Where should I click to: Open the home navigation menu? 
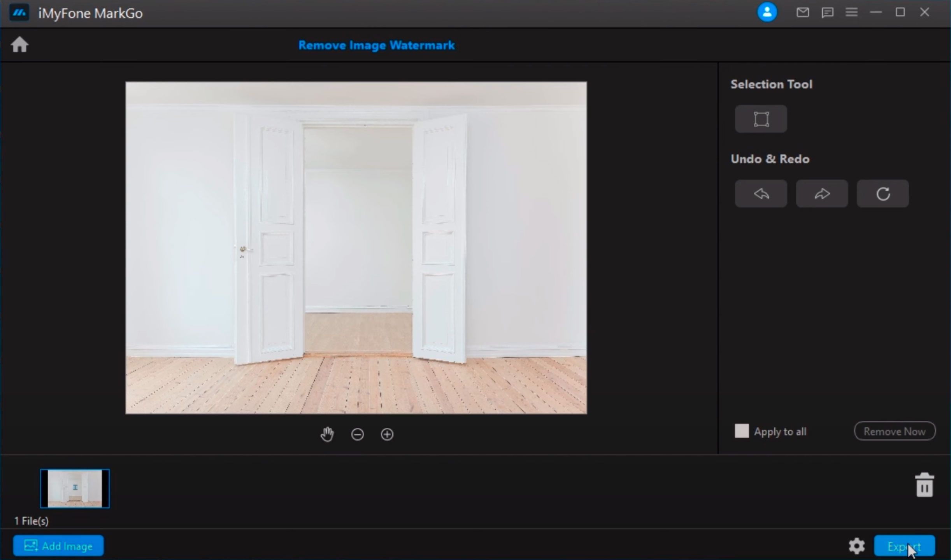point(19,45)
